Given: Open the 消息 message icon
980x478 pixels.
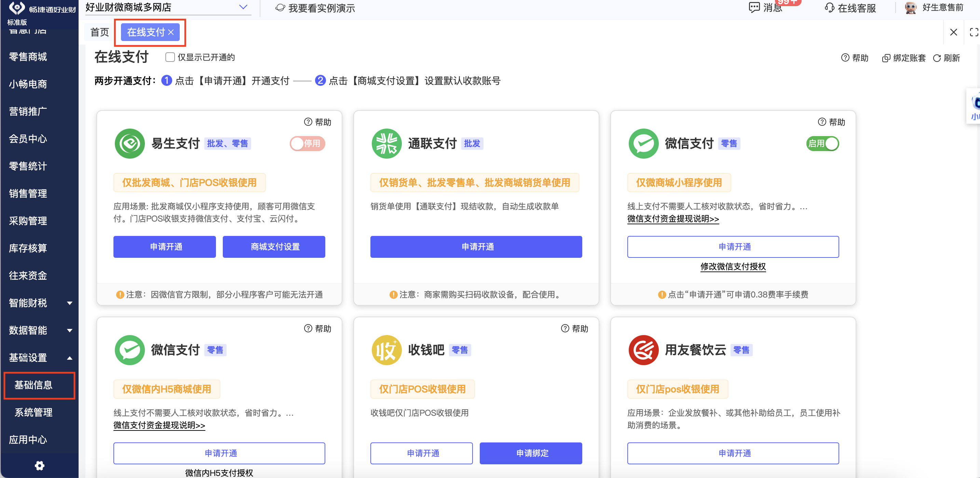Looking at the screenshot, I should point(754,8).
